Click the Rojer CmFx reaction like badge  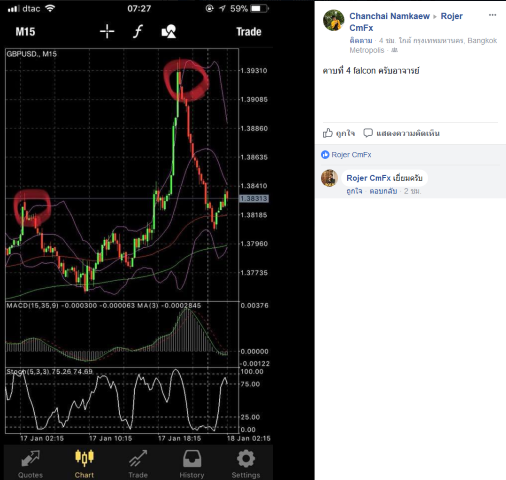point(325,155)
